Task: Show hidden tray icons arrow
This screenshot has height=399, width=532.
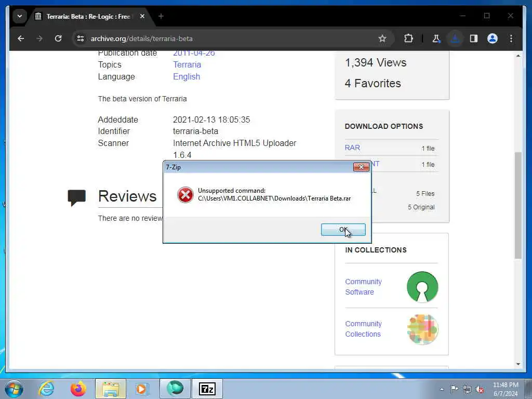Action: click(442, 389)
